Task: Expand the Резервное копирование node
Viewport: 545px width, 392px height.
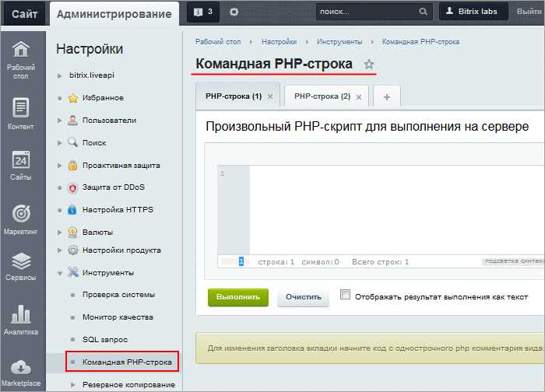Action: point(73,385)
